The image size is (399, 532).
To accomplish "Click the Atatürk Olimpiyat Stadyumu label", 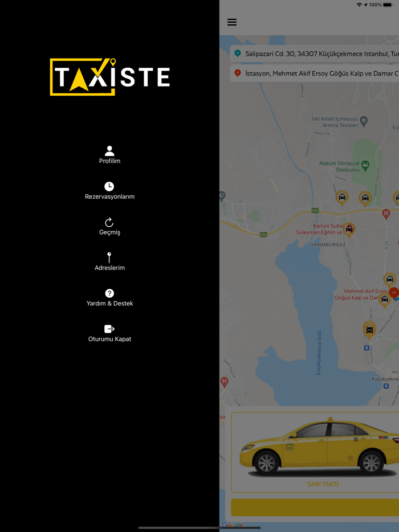I will click(x=339, y=166).
